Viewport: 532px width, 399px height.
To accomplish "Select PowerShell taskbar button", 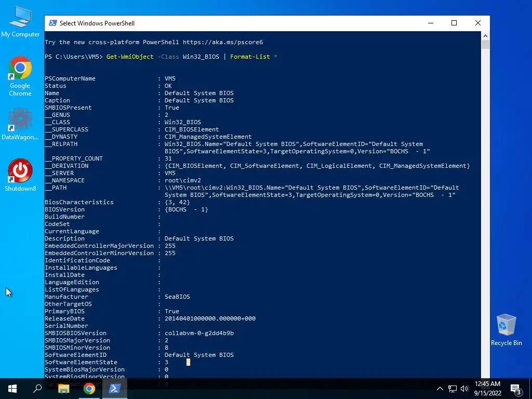I will [x=114, y=389].
